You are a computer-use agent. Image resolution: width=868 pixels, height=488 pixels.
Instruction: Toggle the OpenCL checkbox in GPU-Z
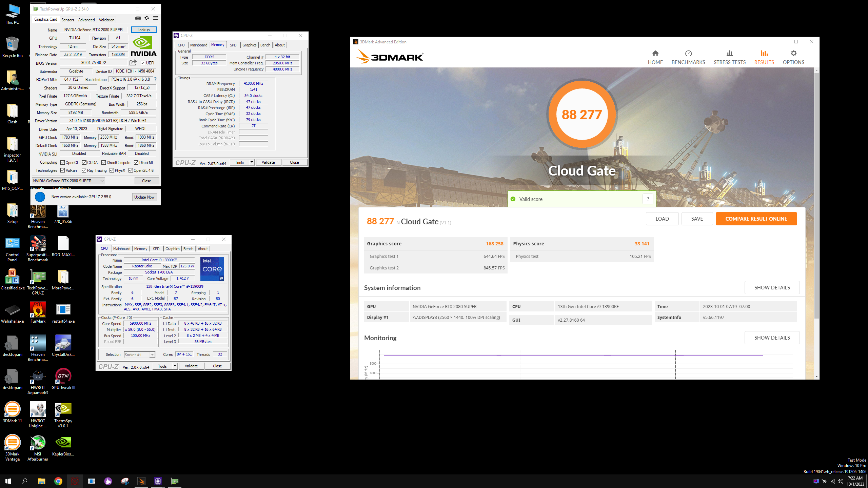point(62,163)
